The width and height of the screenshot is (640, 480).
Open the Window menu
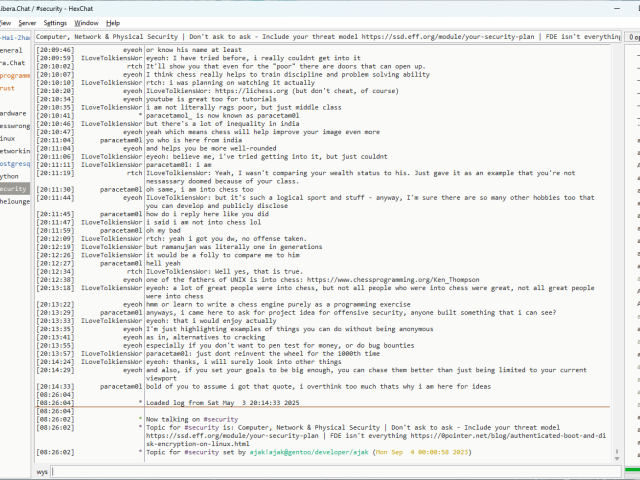click(x=87, y=22)
